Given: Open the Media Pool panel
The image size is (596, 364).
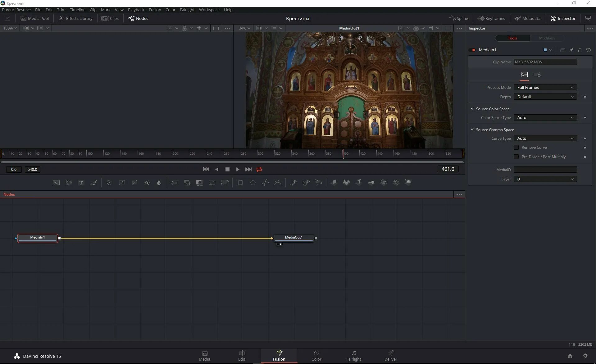Looking at the screenshot, I should coord(34,18).
